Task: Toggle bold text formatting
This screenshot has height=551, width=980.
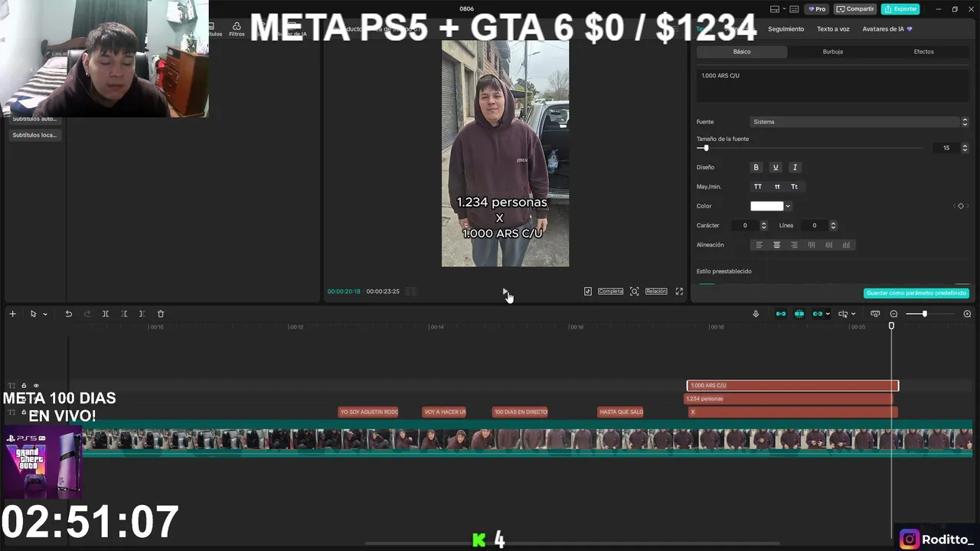Action: coord(756,168)
